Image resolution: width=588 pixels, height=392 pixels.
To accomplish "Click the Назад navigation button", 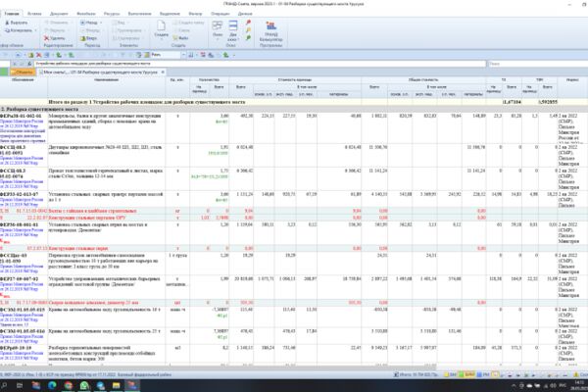I will tap(88, 23).
